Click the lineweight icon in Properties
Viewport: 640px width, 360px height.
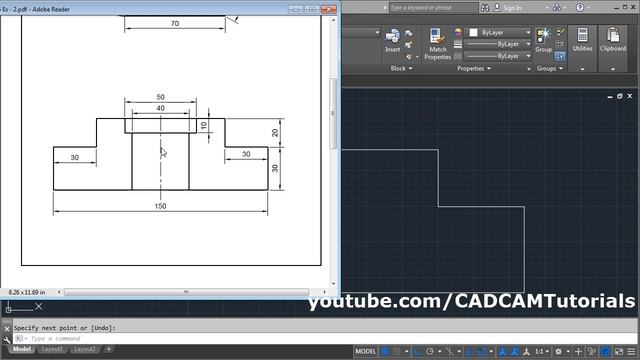pyautogui.click(x=458, y=44)
